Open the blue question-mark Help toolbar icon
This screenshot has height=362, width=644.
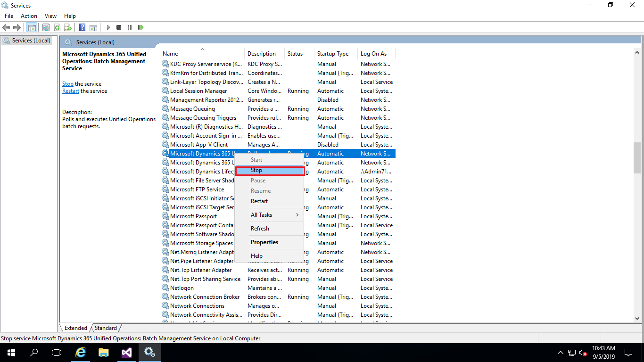tap(82, 27)
